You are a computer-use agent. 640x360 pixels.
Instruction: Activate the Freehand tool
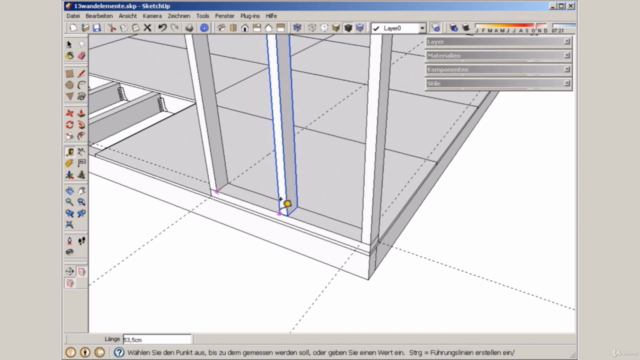[82, 96]
